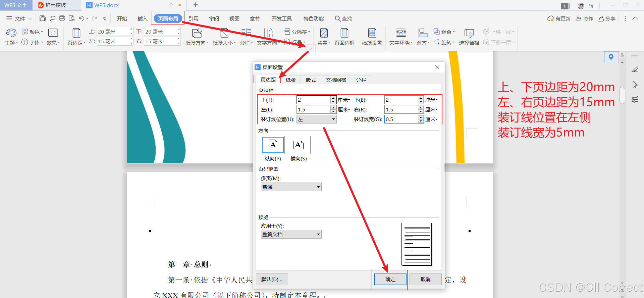Open Paper Size (纸张大小)
The width and height of the screenshot is (644, 298).
pyautogui.click(x=224, y=37)
